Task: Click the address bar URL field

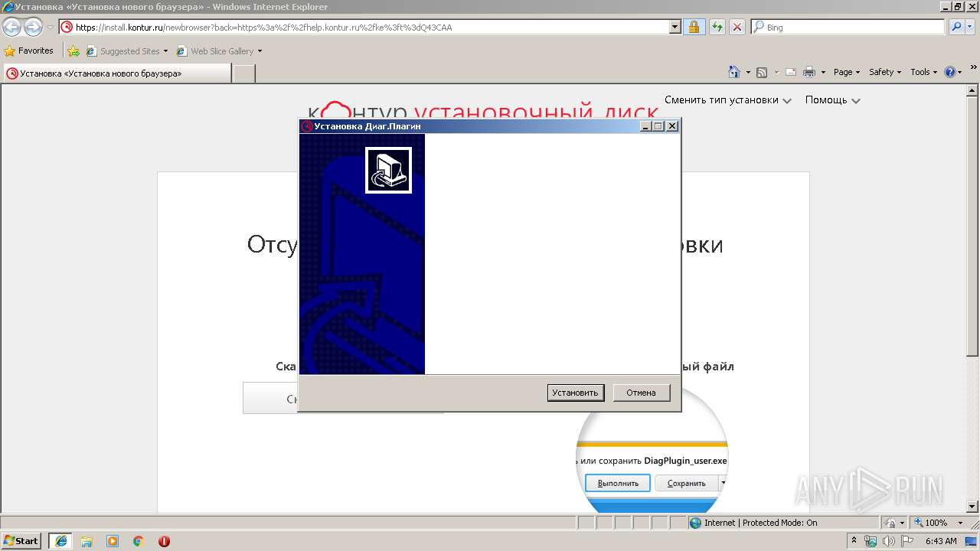Action: (365, 27)
